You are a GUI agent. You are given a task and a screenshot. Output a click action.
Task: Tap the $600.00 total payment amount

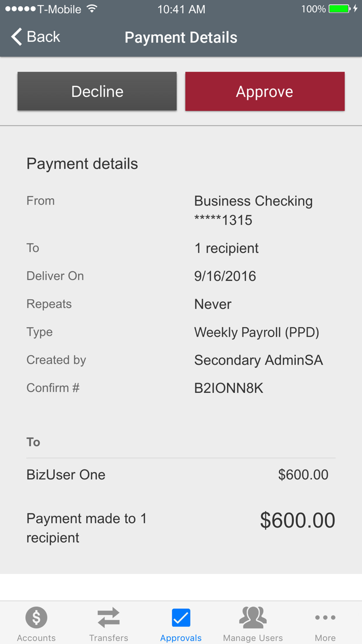click(297, 520)
